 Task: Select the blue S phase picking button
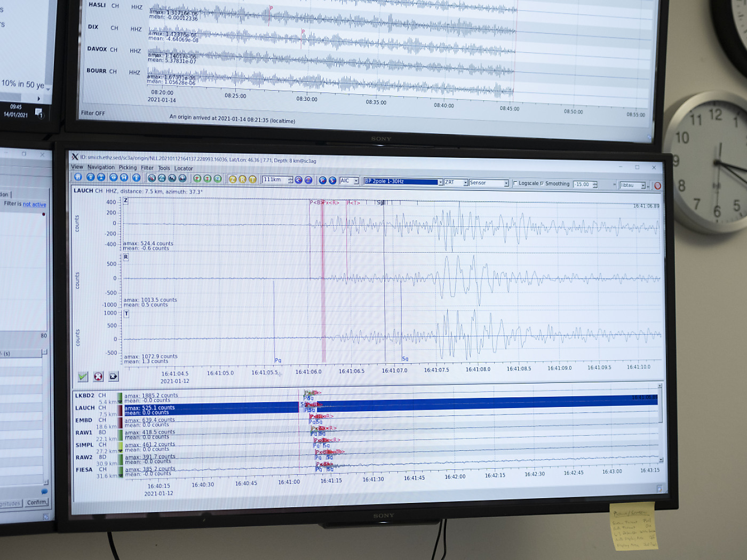(x=332, y=180)
